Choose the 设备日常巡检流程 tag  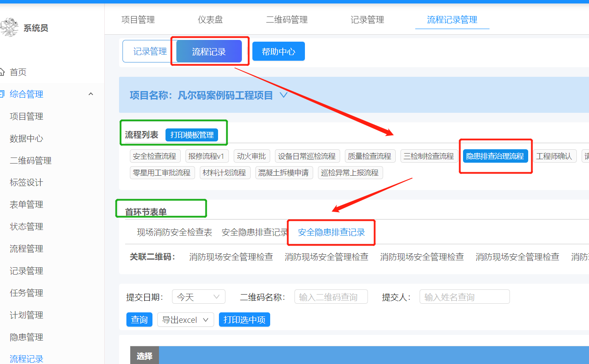coord(307,156)
